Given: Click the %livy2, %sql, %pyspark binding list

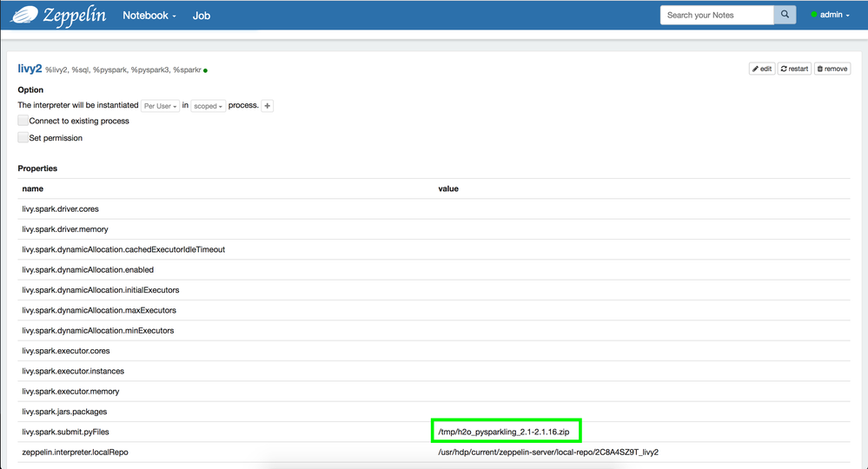Looking at the screenshot, I should click(x=123, y=69).
